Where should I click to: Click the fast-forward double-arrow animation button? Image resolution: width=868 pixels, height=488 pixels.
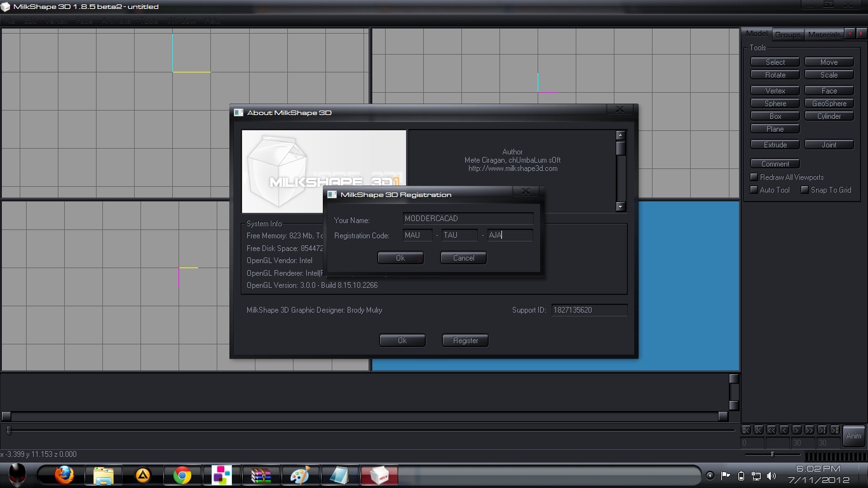point(810,430)
